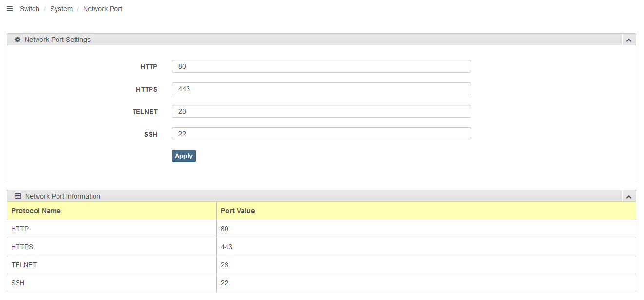Collapse the Network Port Information panel
The width and height of the screenshot is (644, 300).
coord(628,197)
